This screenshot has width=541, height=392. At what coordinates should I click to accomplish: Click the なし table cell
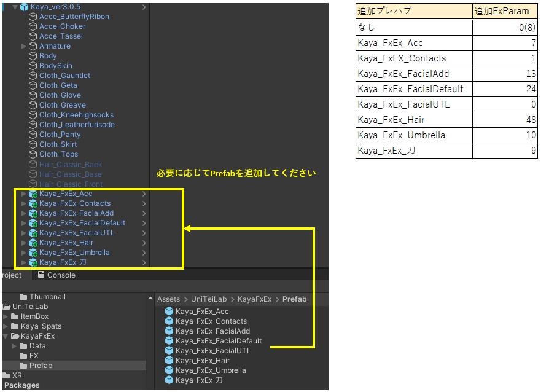(x=414, y=27)
